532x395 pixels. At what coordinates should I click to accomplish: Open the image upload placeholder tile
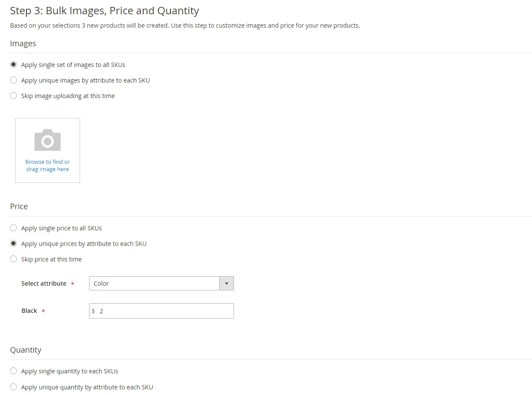click(48, 150)
